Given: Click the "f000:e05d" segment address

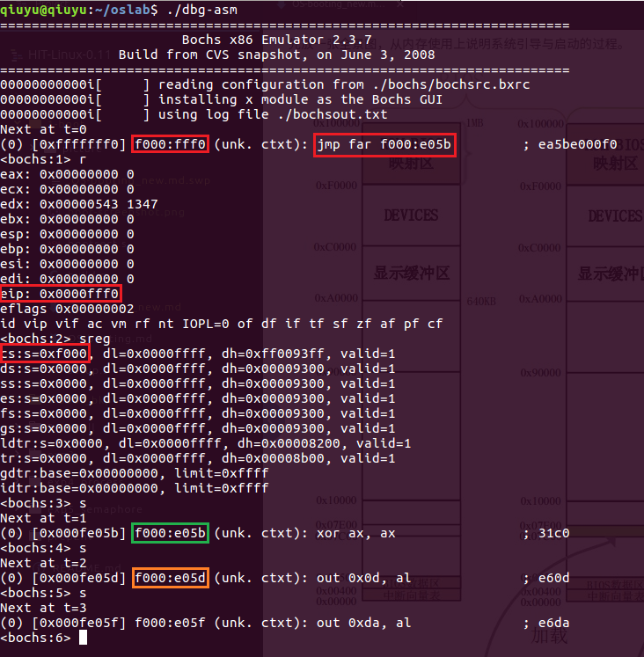Looking at the screenshot, I should click(x=170, y=578).
